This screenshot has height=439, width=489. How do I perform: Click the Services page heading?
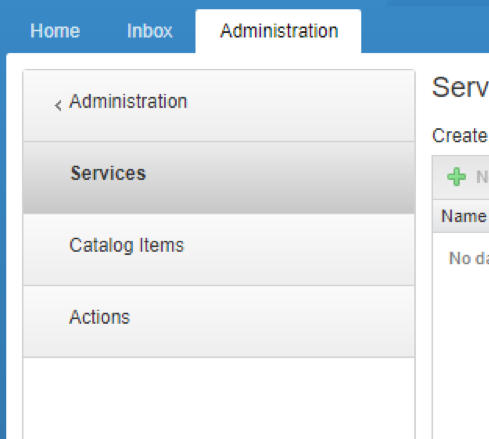pos(460,88)
